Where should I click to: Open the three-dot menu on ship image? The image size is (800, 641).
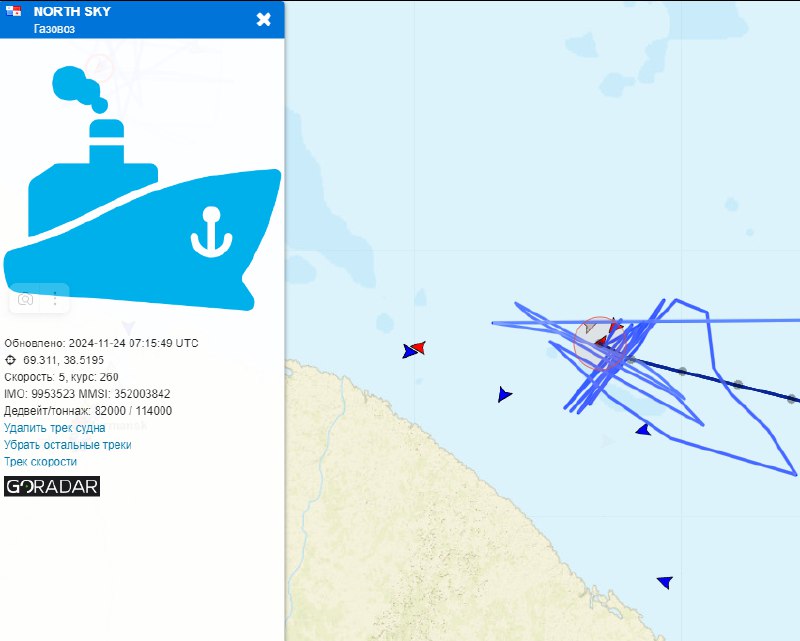(x=55, y=299)
